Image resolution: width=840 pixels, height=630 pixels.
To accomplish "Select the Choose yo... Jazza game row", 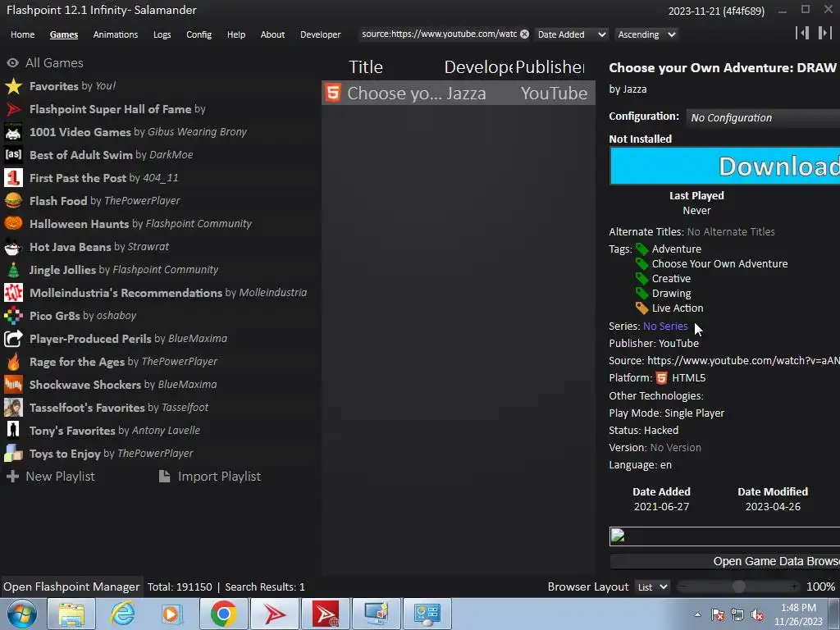I will point(458,94).
